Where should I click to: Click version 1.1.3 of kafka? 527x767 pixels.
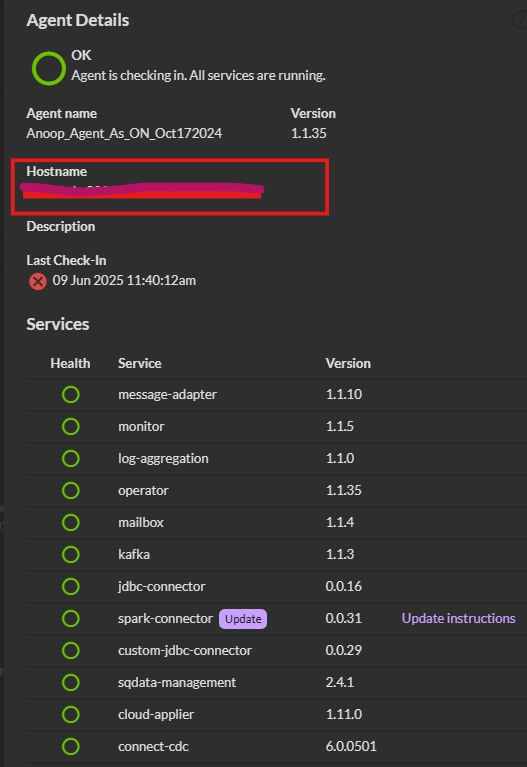point(340,554)
